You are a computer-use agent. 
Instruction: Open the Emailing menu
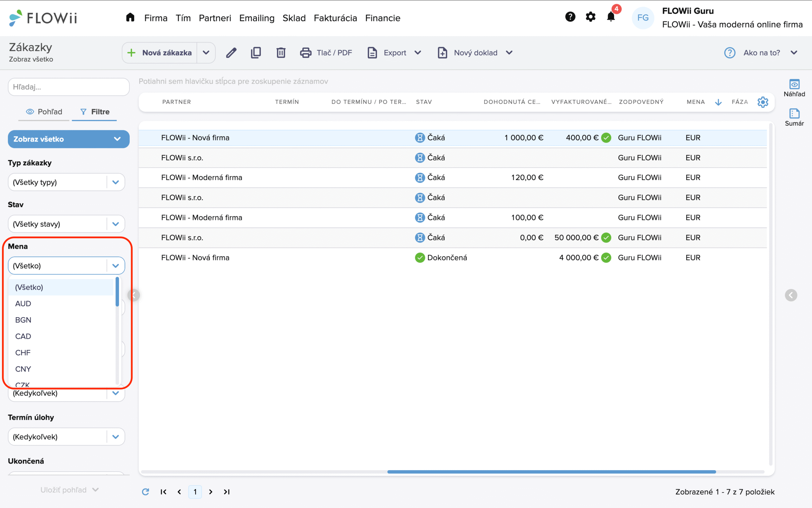coord(257,18)
